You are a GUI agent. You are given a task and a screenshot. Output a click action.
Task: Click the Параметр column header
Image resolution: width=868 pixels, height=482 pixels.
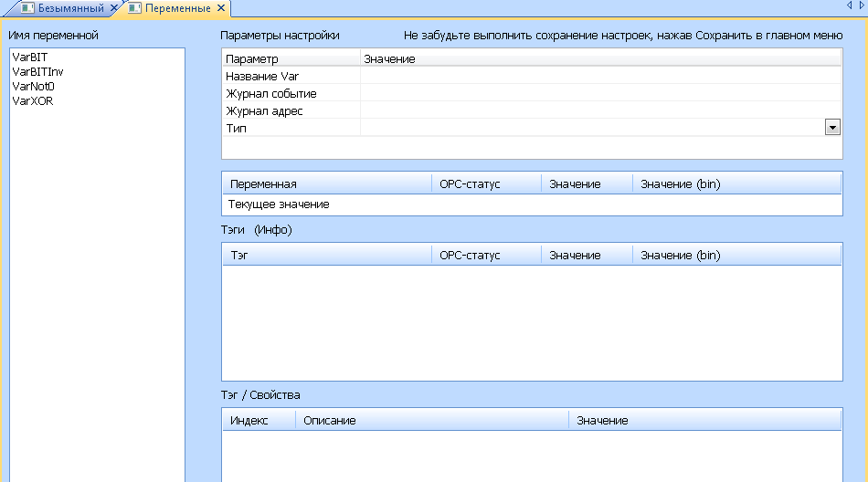291,59
